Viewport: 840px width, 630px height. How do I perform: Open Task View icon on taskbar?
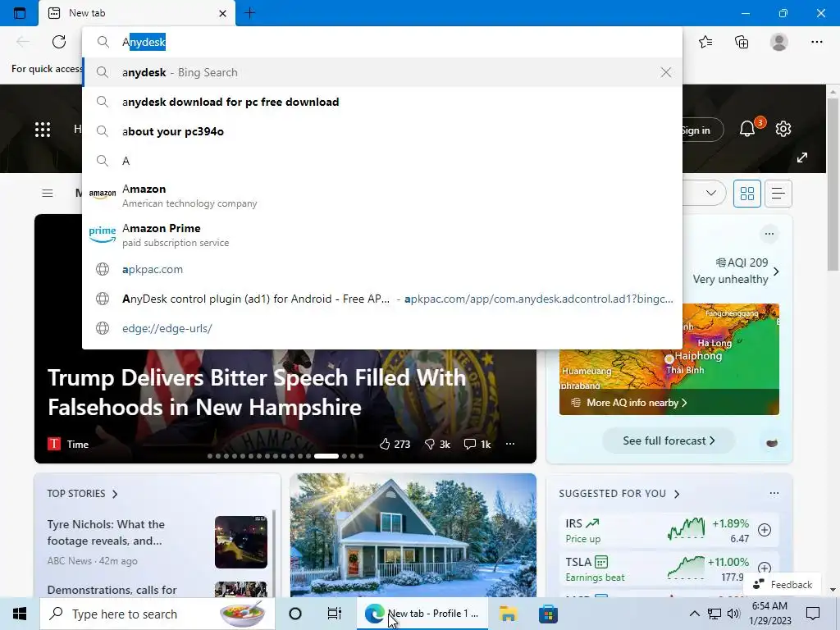335,614
